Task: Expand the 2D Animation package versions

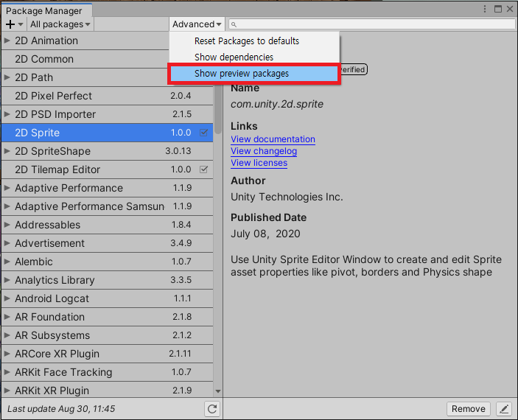Action: tap(7, 41)
